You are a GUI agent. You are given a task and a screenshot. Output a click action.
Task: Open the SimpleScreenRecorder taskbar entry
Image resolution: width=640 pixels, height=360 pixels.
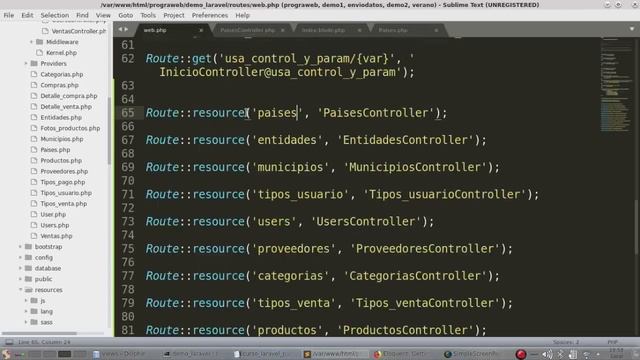point(471,354)
